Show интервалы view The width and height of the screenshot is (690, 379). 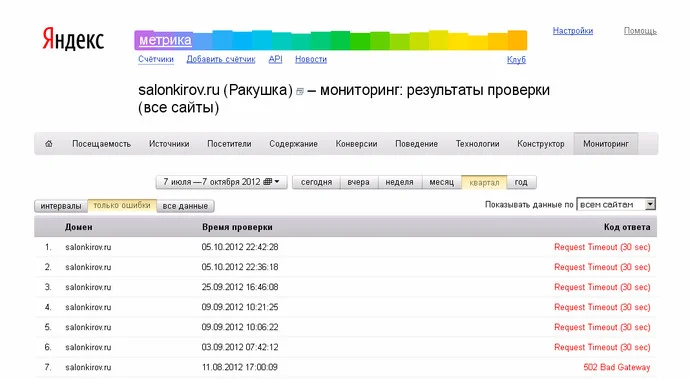(61, 206)
